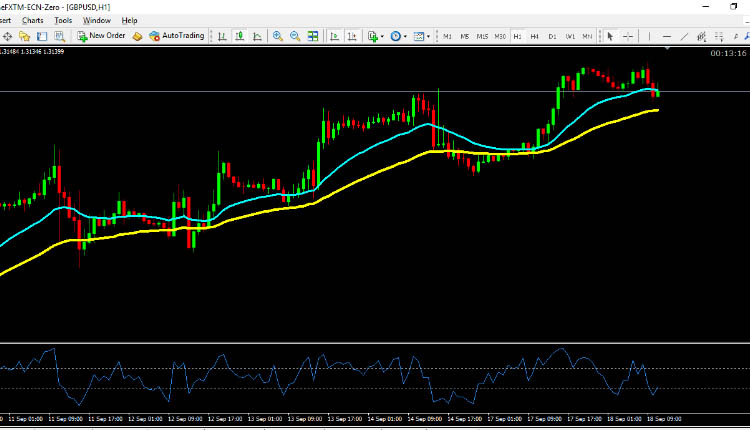Screen dimensions: 750x430
Task: Toggle chart auto scroll
Action: coord(335,36)
